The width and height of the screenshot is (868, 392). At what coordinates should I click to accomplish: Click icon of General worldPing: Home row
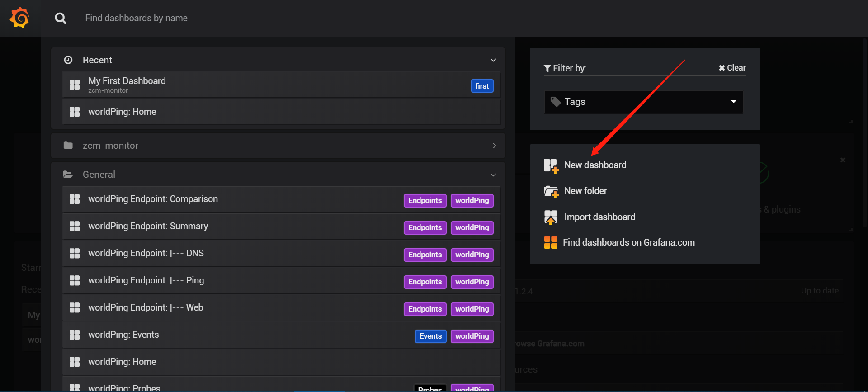(x=75, y=362)
